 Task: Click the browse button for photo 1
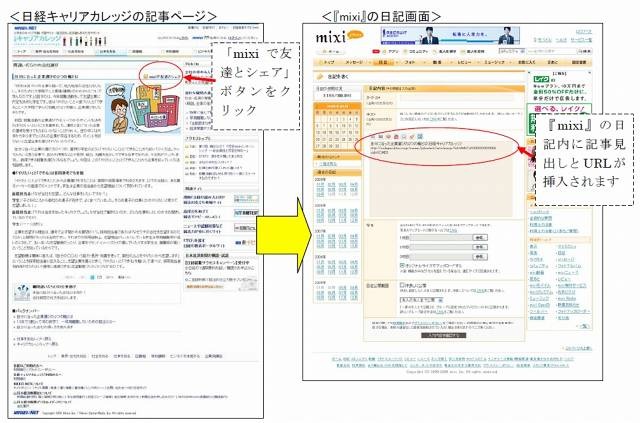[x=480, y=238]
